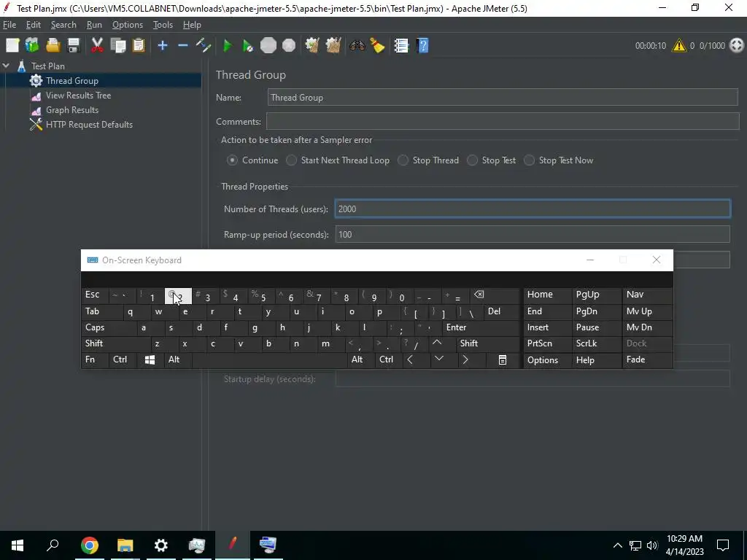Image resolution: width=747 pixels, height=560 pixels.
Task: Click the Esc key on On-Screen Keyboard
Action: click(94, 295)
